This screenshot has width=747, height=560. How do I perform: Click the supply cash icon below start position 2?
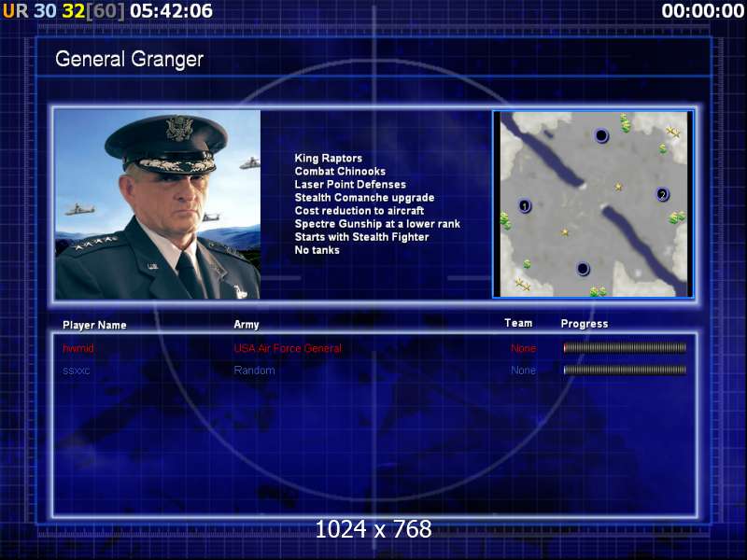coord(677,217)
